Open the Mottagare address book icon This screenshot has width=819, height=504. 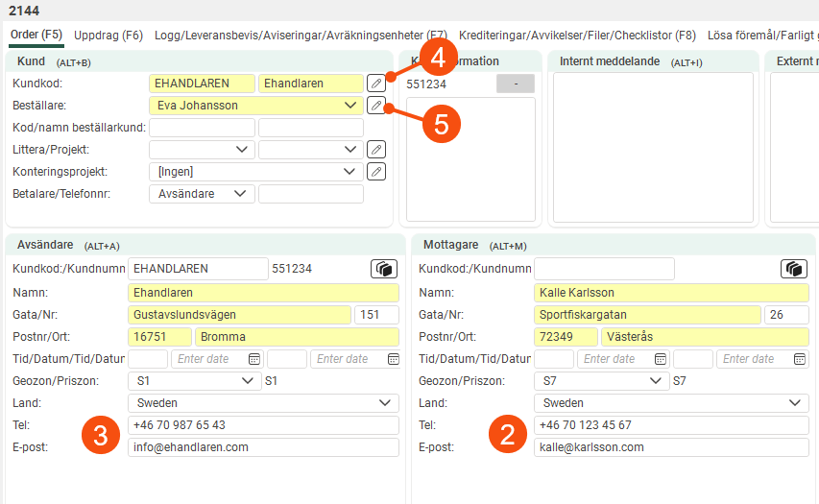pos(794,269)
